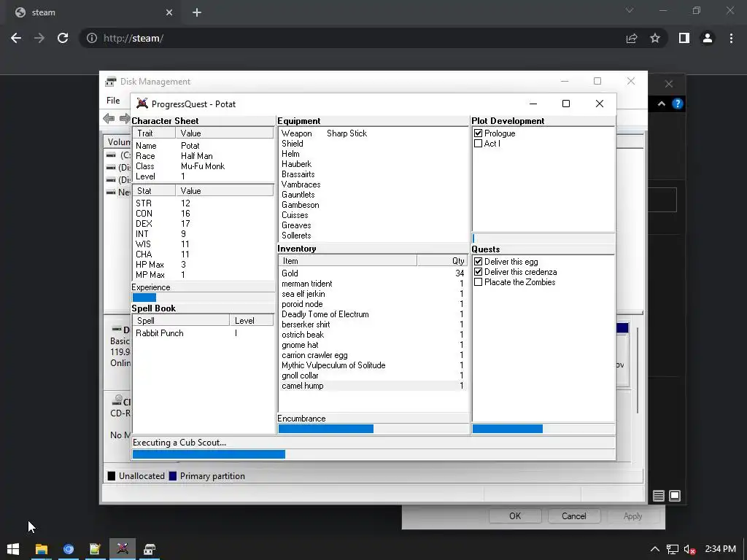The width and height of the screenshot is (747, 560).
Task: Click the share page icon in address bar
Action: 632,38
